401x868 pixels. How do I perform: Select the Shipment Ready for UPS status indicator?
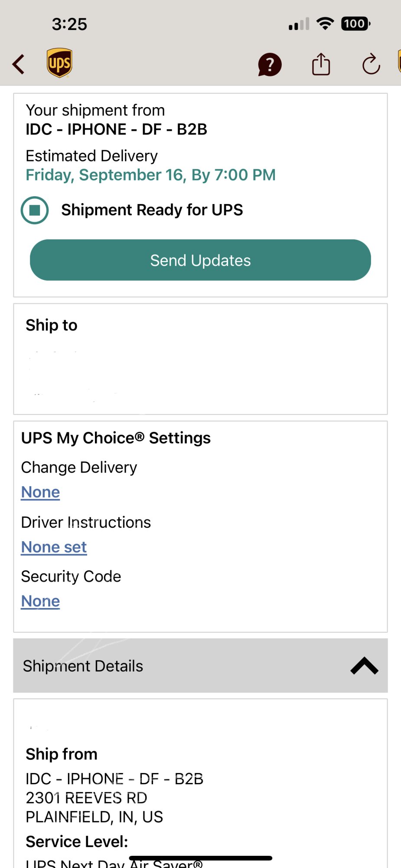pyautogui.click(x=35, y=210)
